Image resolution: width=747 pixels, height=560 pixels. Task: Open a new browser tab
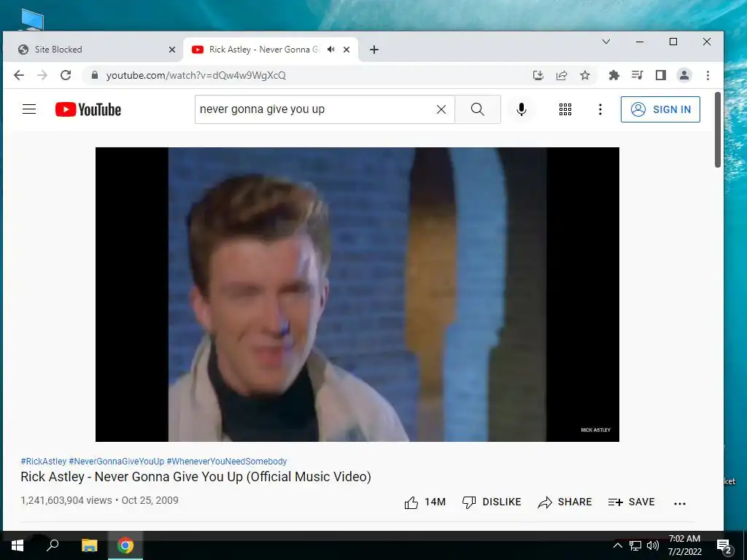tap(374, 50)
